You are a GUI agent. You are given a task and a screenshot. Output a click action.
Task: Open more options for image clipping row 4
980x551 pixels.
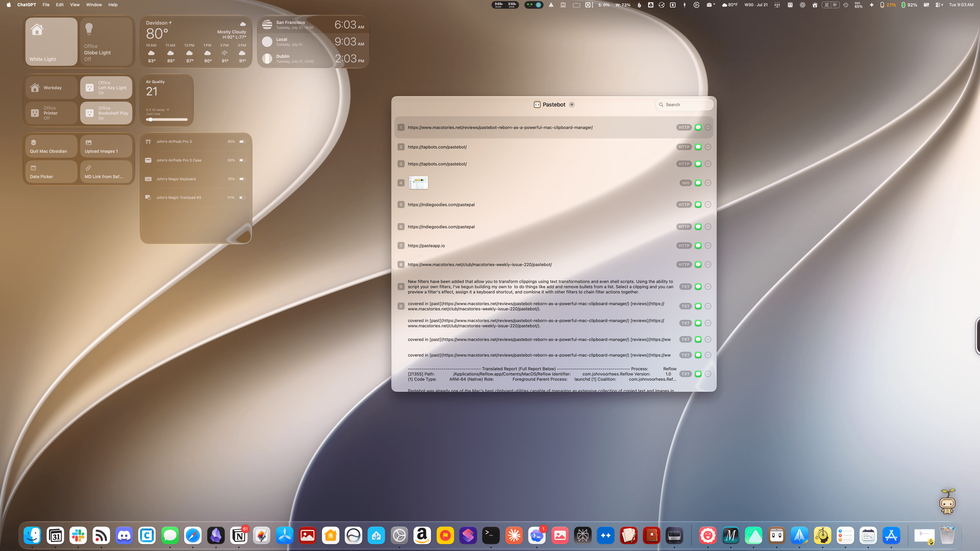pyautogui.click(x=708, y=183)
